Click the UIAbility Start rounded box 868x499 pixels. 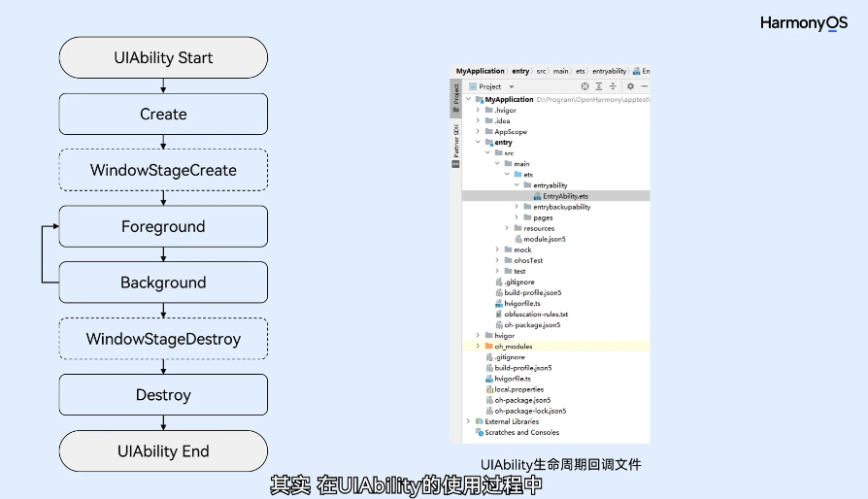pos(163,57)
